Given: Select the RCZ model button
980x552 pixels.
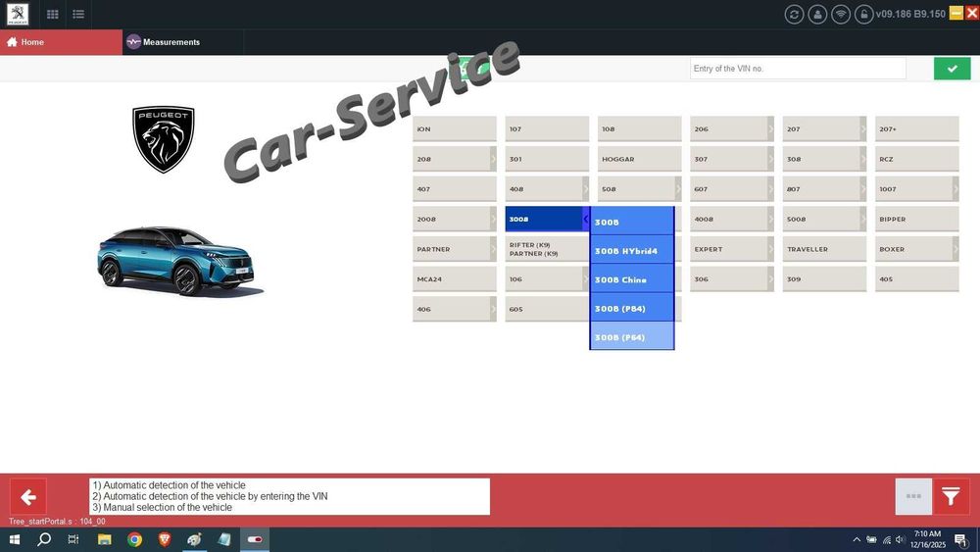Looking at the screenshot, I should (x=917, y=159).
